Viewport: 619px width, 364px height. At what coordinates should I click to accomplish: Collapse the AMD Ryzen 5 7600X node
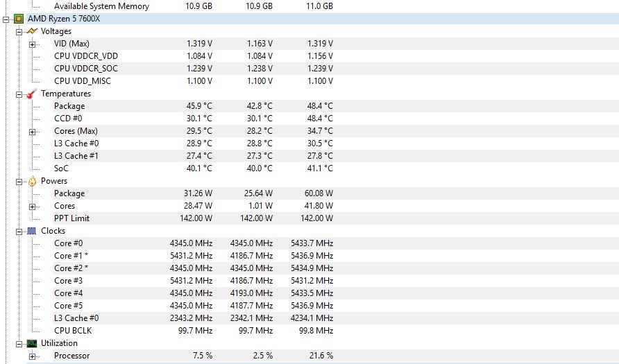click(x=6, y=19)
